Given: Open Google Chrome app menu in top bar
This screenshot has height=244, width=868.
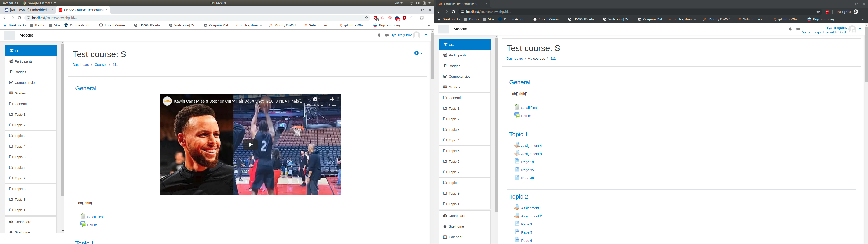Looking at the screenshot, I should pos(39,3).
